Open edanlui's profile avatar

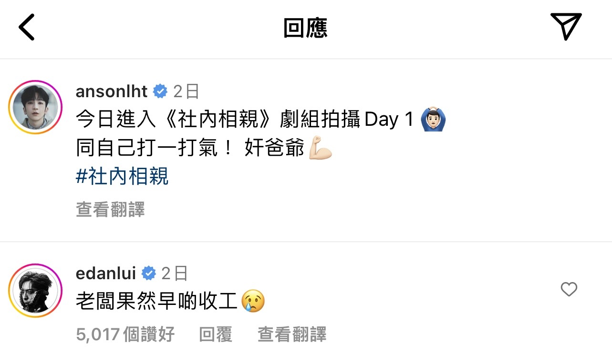[x=36, y=290]
